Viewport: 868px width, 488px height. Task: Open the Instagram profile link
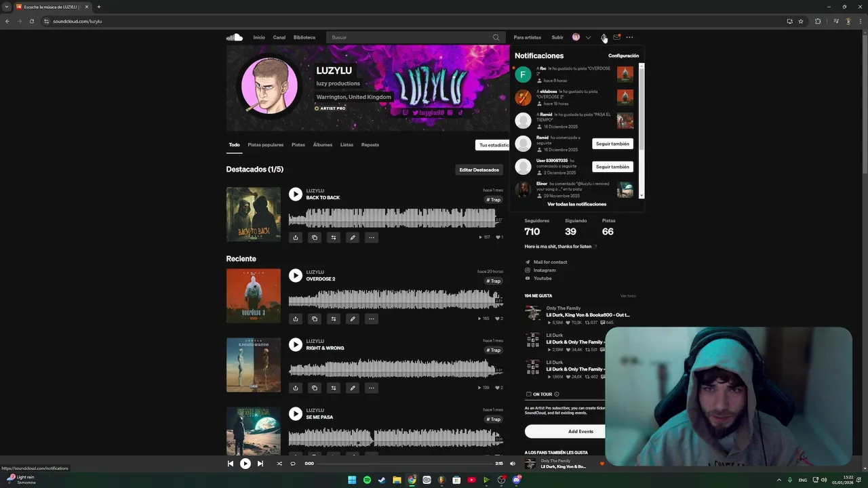544,270
